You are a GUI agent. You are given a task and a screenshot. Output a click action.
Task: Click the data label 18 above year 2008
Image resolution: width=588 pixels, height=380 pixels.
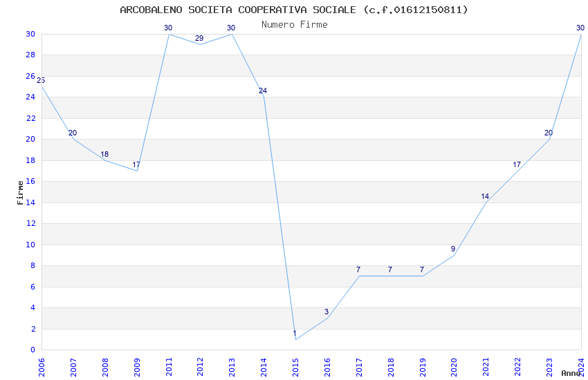tap(104, 154)
